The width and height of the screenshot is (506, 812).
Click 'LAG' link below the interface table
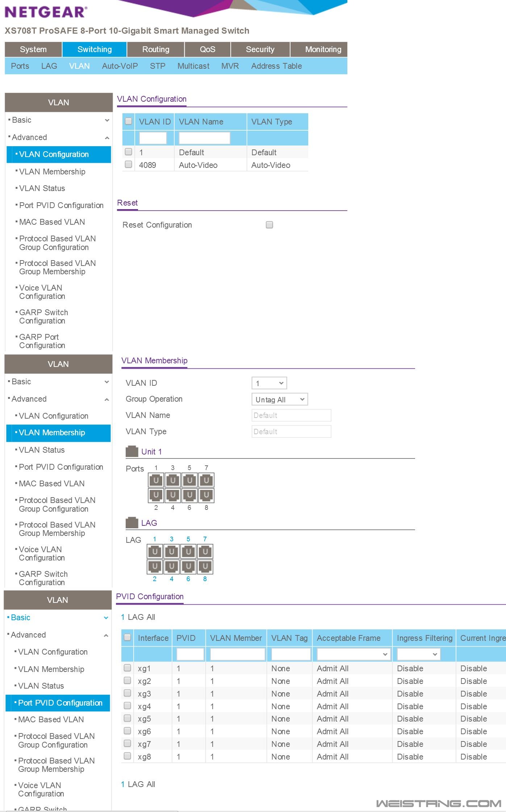pyautogui.click(x=136, y=784)
